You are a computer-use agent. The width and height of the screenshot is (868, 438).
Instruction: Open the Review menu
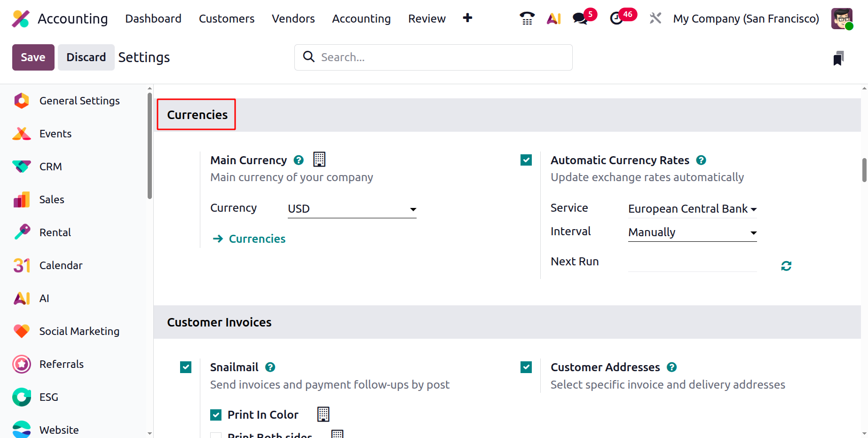tap(426, 18)
